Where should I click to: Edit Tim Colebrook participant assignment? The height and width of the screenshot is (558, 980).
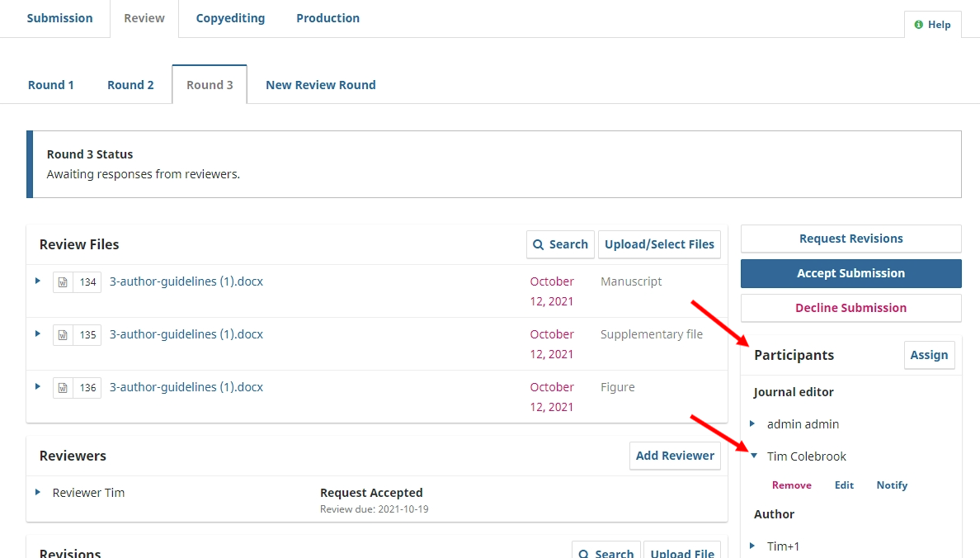844,485
